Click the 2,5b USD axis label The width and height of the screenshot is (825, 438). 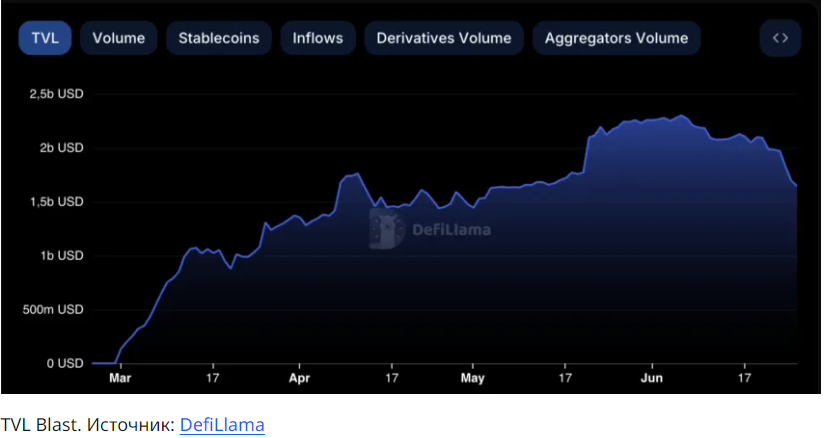[x=56, y=94]
